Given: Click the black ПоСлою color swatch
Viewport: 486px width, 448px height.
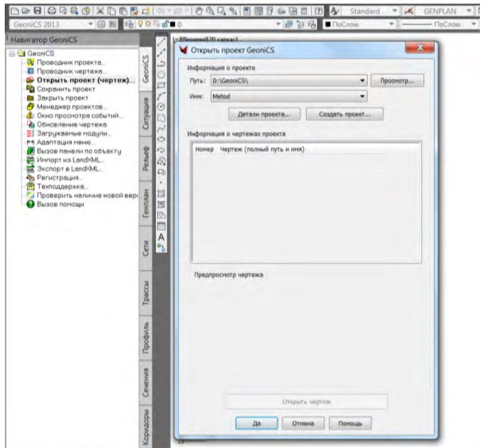Looking at the screenshot, I should [328, 24].
